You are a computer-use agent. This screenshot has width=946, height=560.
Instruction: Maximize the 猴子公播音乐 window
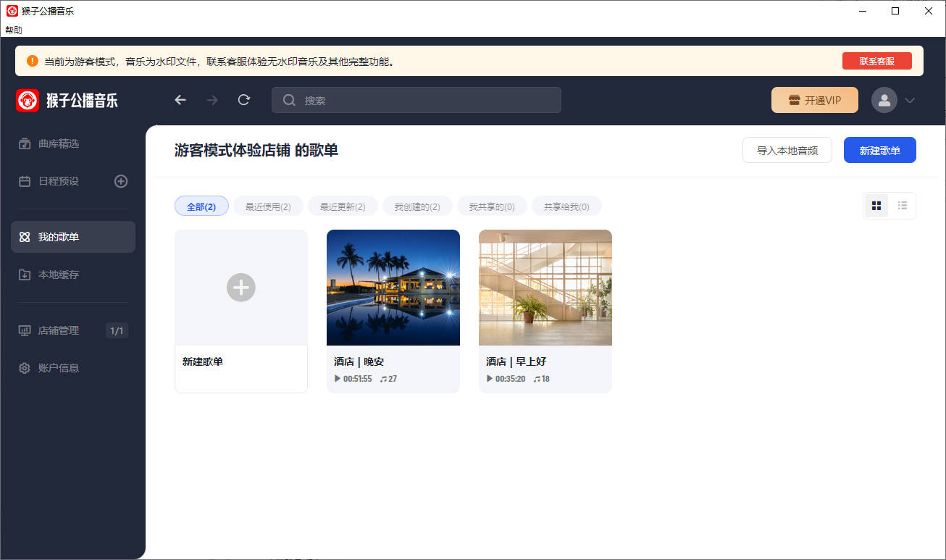895,11
